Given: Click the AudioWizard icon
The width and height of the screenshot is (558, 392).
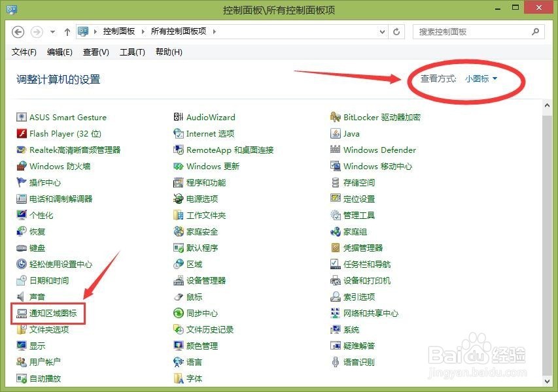Looking at the screenshot, I should (x=179, y=117).
